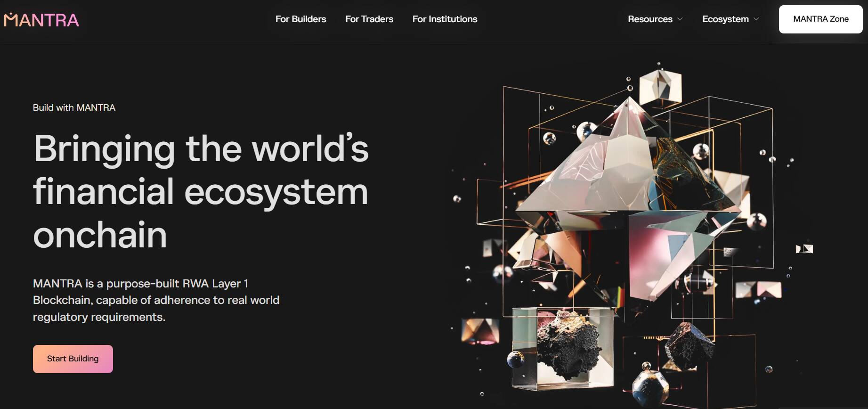Click the chevron arrow beside Ecosystem
The height and width of the screenshot is (409, 868).
(x=756, y=19)
